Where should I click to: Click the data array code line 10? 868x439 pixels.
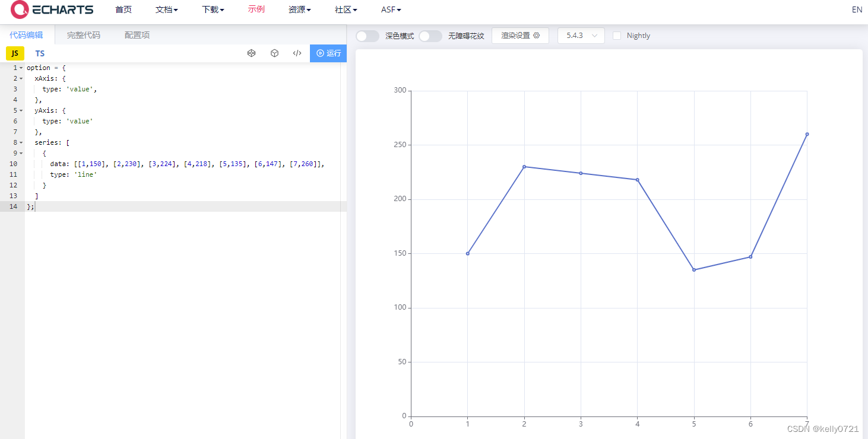[187, 164]
